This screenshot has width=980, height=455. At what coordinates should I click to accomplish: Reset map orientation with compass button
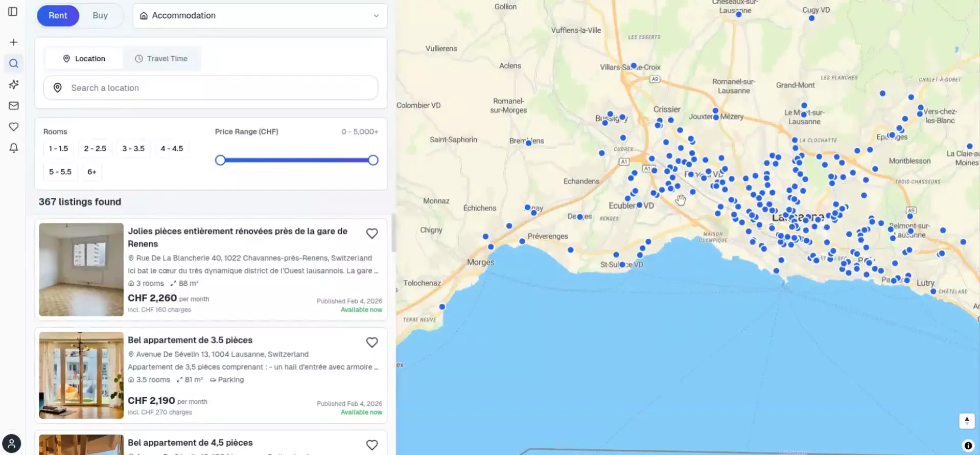click(966, 421)
